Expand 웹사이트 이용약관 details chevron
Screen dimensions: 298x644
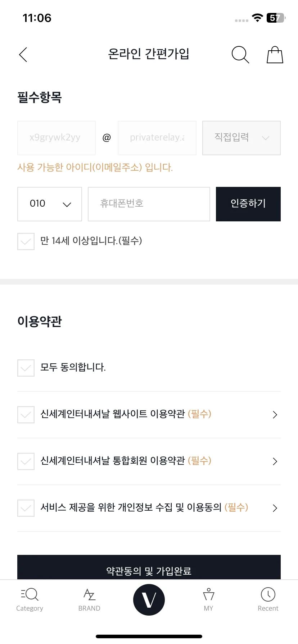pyautogui.click(x=275, y=415)
